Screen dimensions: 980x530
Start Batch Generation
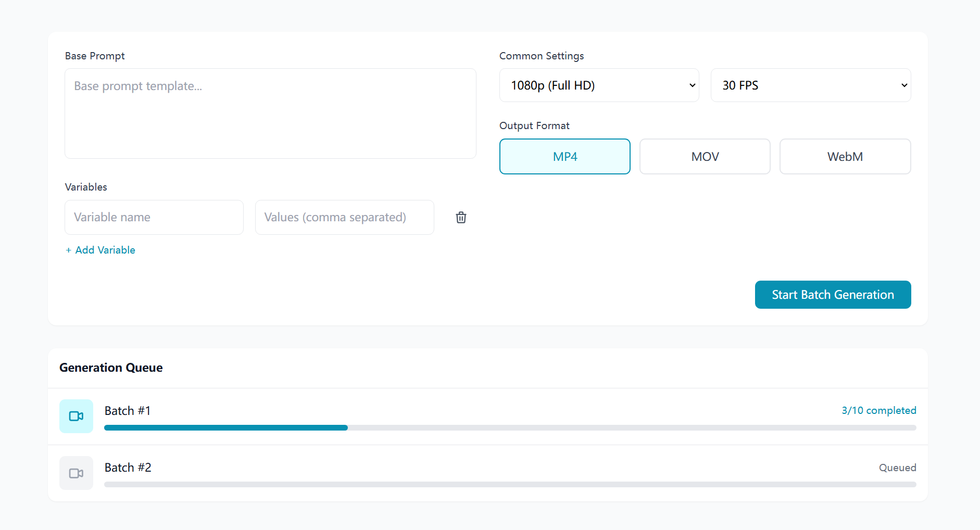pyautogui.click(x=833, y=295)
